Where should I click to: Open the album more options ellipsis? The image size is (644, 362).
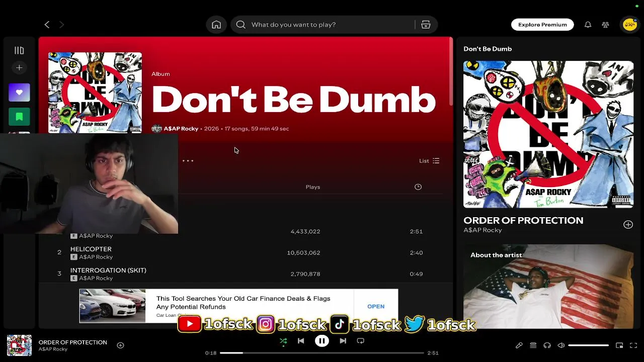click(x=188, y=161)
